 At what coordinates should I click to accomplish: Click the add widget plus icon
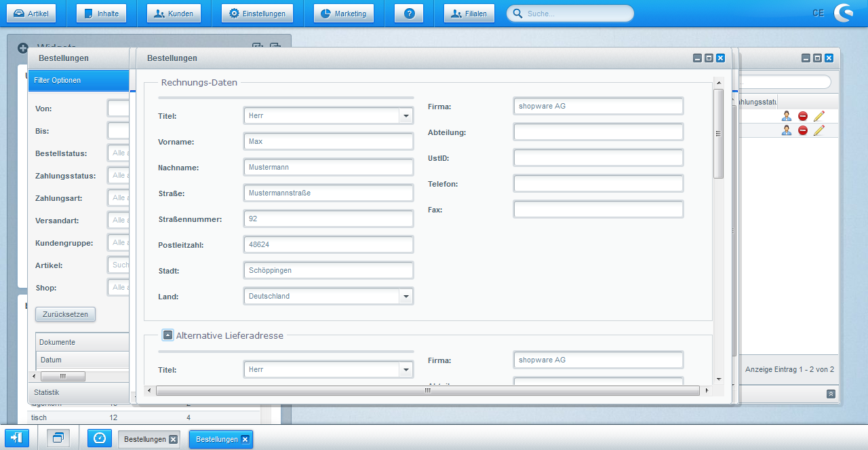[x=23, y=48]
